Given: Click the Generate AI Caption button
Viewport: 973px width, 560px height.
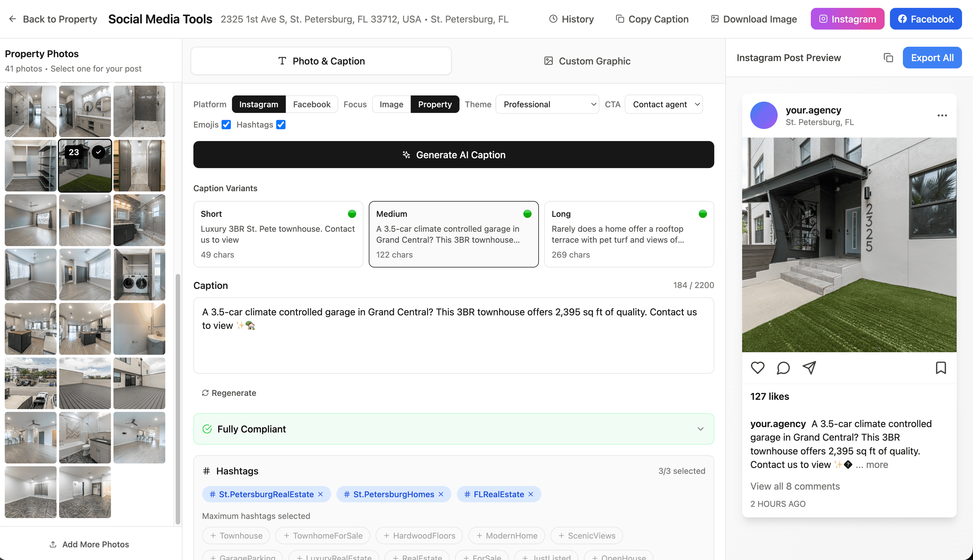Looking at the screenshot, I should click(x=453, y=155).
